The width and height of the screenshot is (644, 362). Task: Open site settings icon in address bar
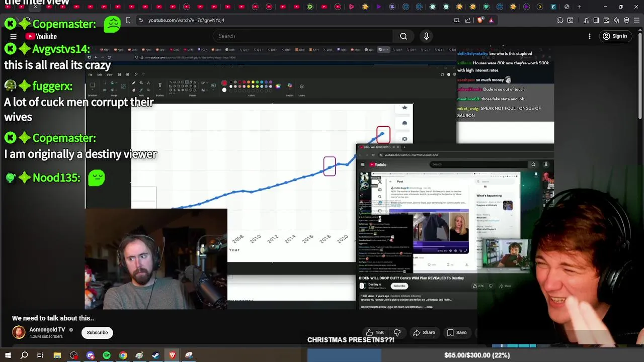click(141, 20)
